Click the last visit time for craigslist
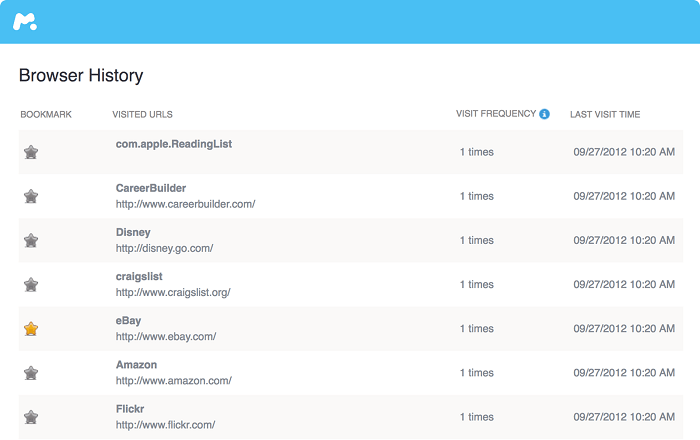 coord(624,285)
